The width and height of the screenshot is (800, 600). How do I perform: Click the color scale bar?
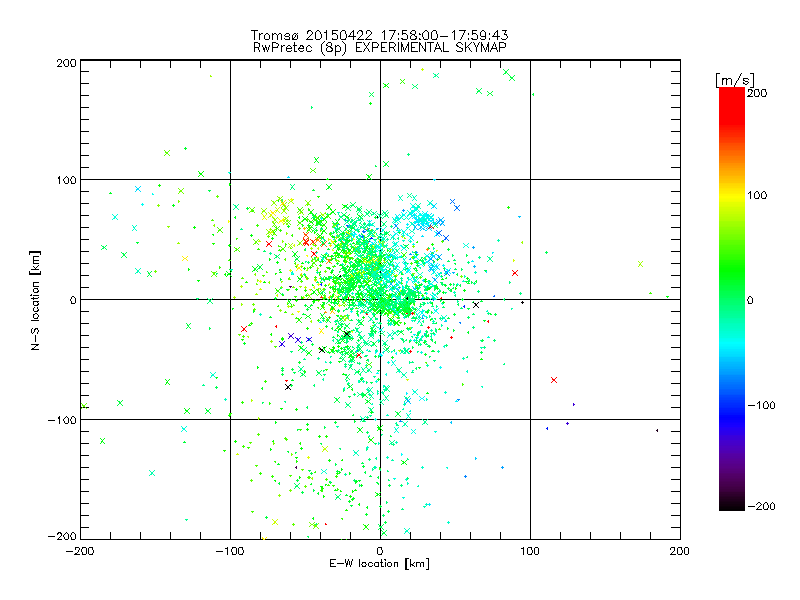(732, 299)
